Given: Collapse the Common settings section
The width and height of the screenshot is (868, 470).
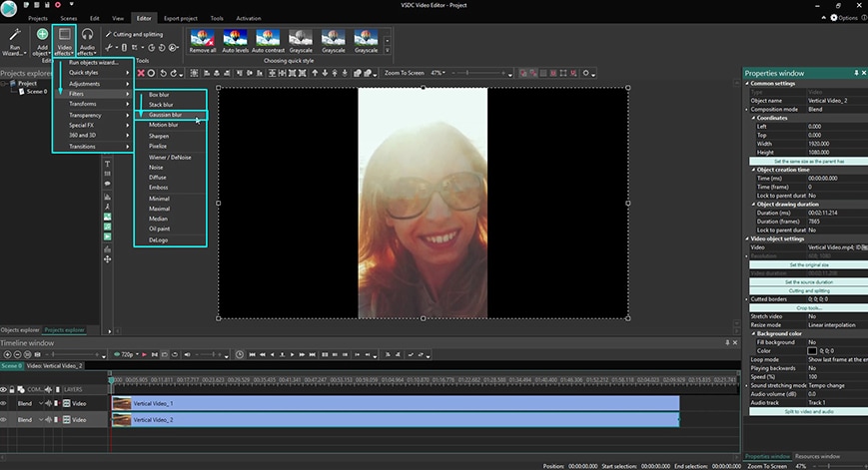Looking at the screenshot, I should tap(747, 84).
